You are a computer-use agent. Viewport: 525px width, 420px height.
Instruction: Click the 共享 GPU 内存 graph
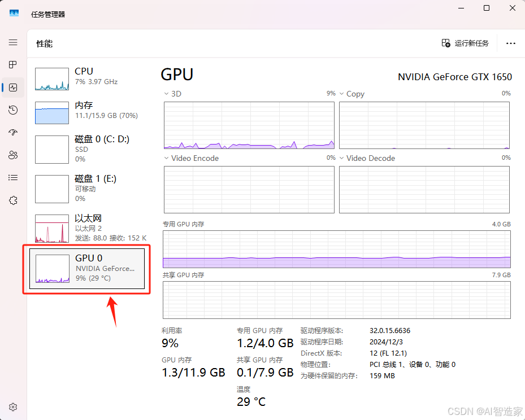pos(336,300)
